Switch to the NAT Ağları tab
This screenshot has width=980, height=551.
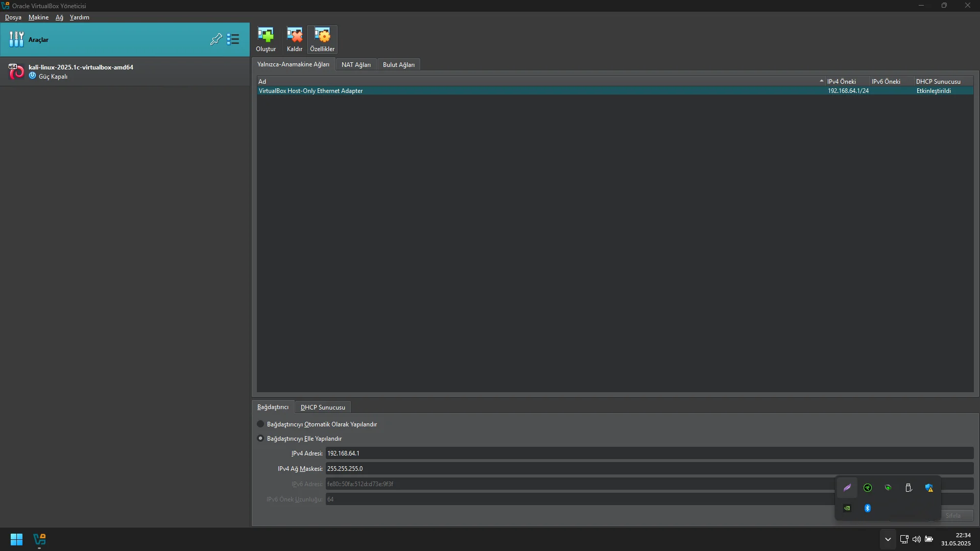click(356, 65)
